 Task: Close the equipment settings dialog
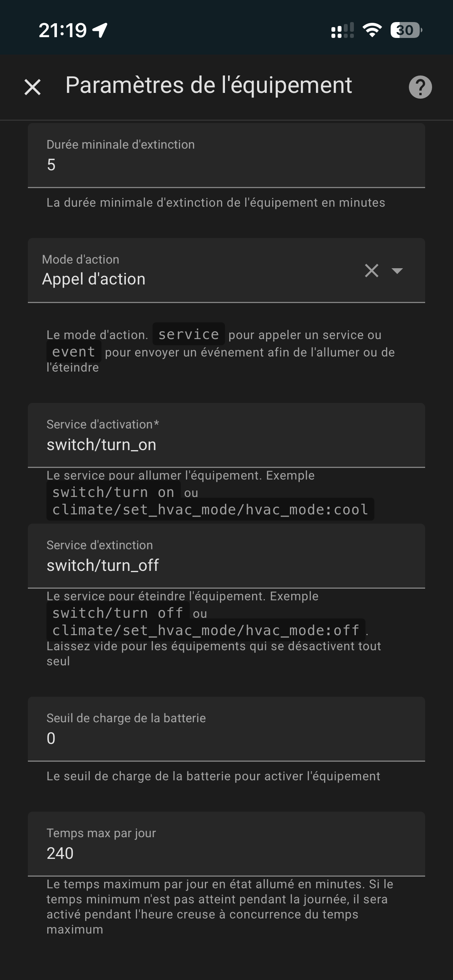(x=33, y=87)
